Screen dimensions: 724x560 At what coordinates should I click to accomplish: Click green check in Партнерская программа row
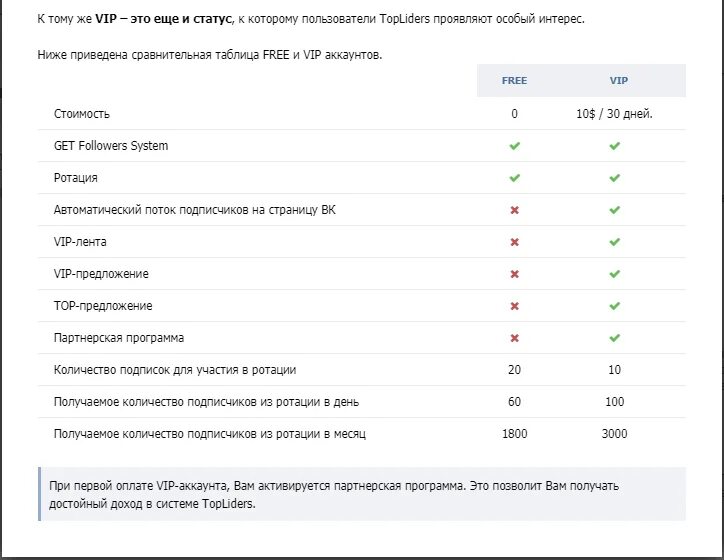point(614,338)
